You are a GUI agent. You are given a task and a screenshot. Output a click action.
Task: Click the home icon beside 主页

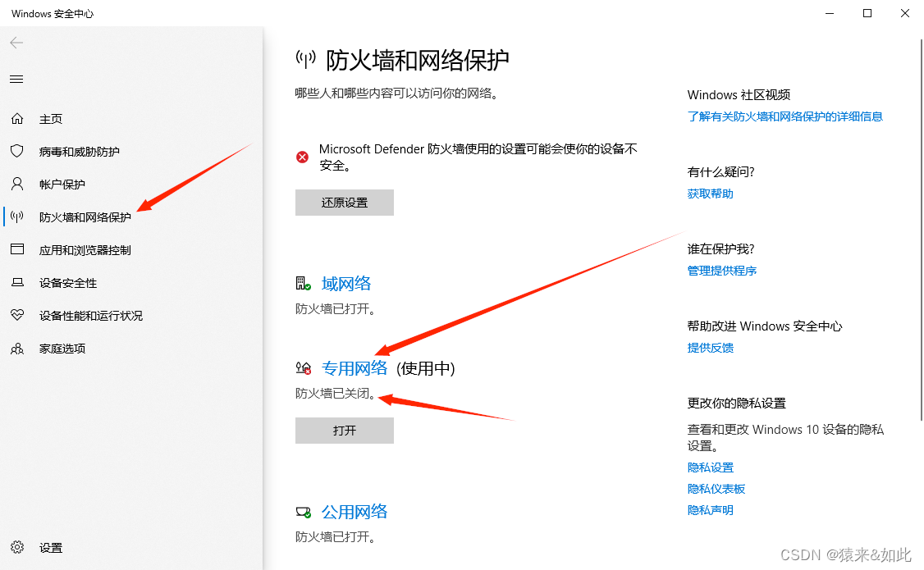tap(17, 118)
